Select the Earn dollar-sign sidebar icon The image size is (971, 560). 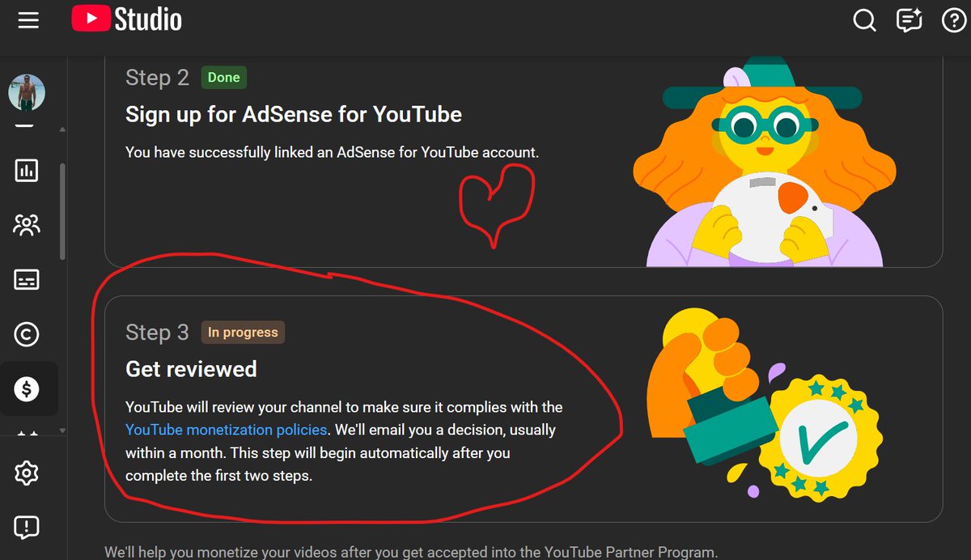pos(27,389)
